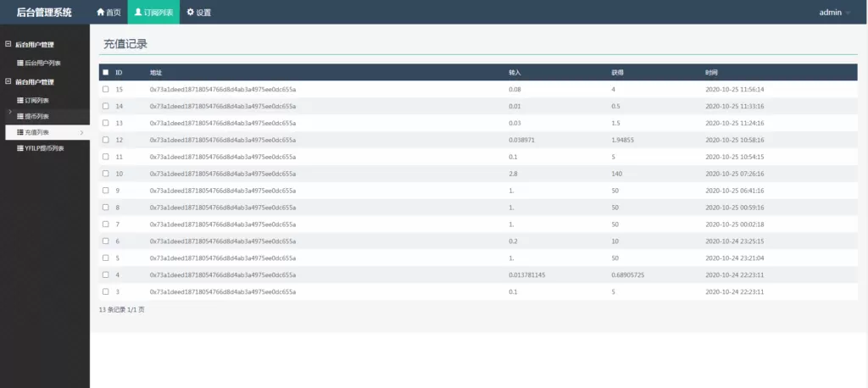Toggle the select-all checkbox in table header
This screenshot has width=868, height=388.
(105, 72)
